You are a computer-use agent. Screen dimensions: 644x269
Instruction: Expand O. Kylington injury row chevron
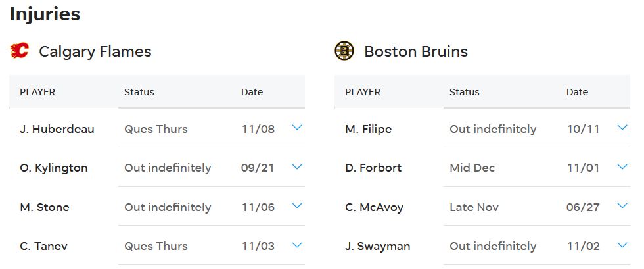[x=297, y=167]
